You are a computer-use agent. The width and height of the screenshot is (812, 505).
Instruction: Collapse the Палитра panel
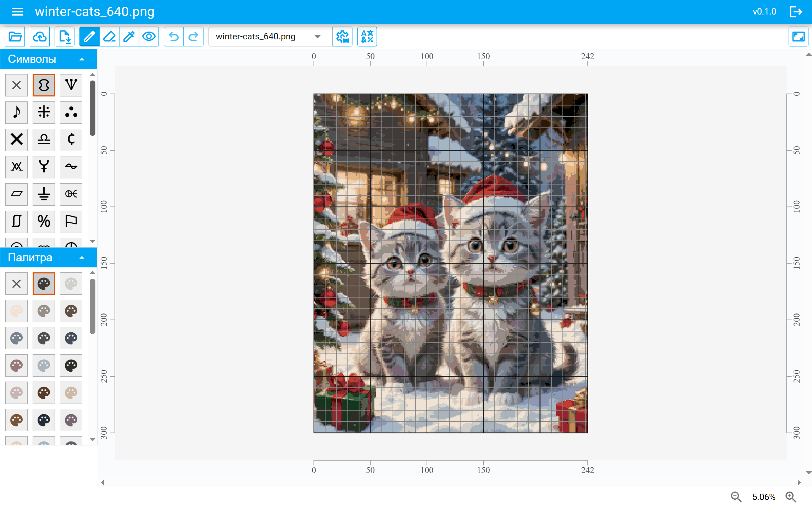point(82,257)
